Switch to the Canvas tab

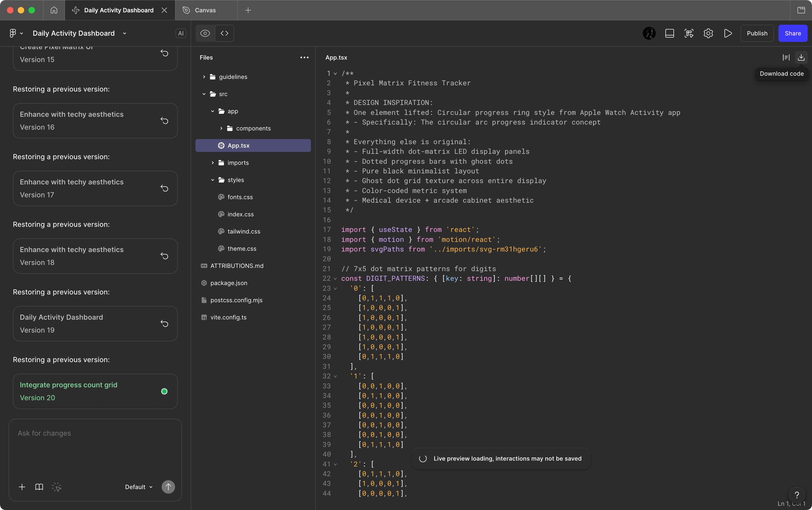(205, 10)
